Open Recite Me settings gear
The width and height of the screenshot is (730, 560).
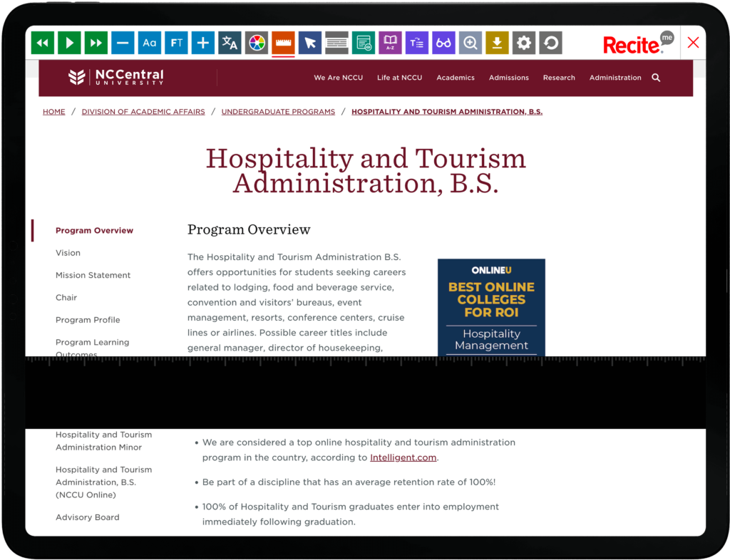coord(524,43)
